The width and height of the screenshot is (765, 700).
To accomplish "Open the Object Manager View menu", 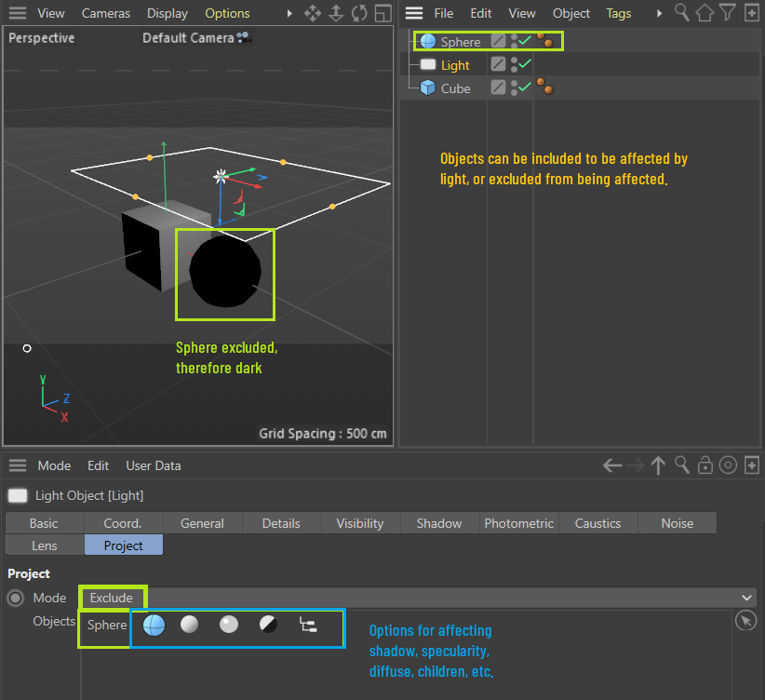I will coord(521,13).
